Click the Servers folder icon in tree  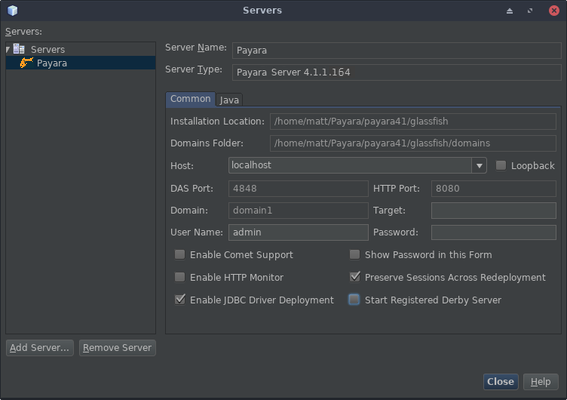19,48
